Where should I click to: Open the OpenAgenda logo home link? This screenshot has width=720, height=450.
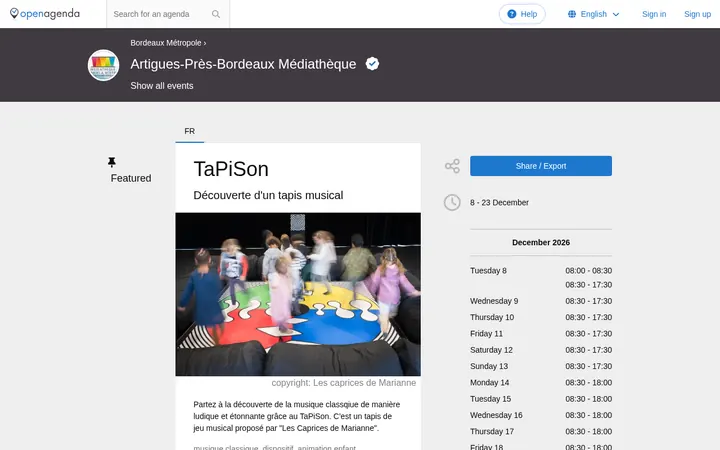pyautogui.click(x=45, y=14)
